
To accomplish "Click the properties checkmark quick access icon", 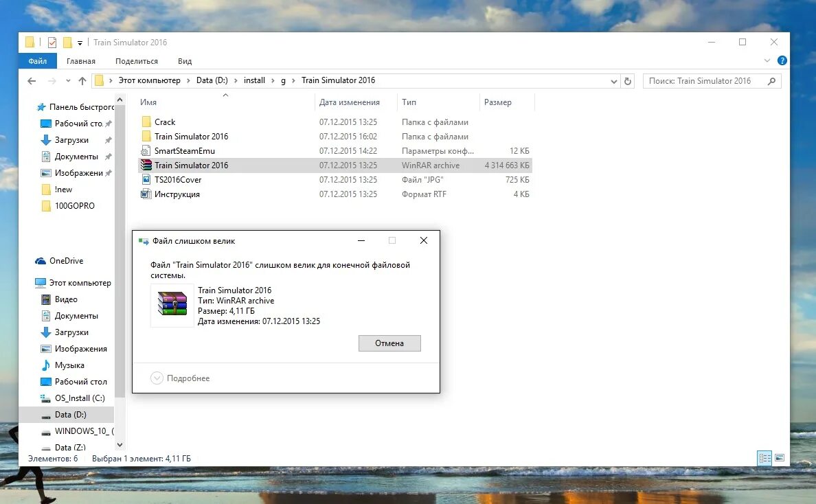I will [52, 43].
